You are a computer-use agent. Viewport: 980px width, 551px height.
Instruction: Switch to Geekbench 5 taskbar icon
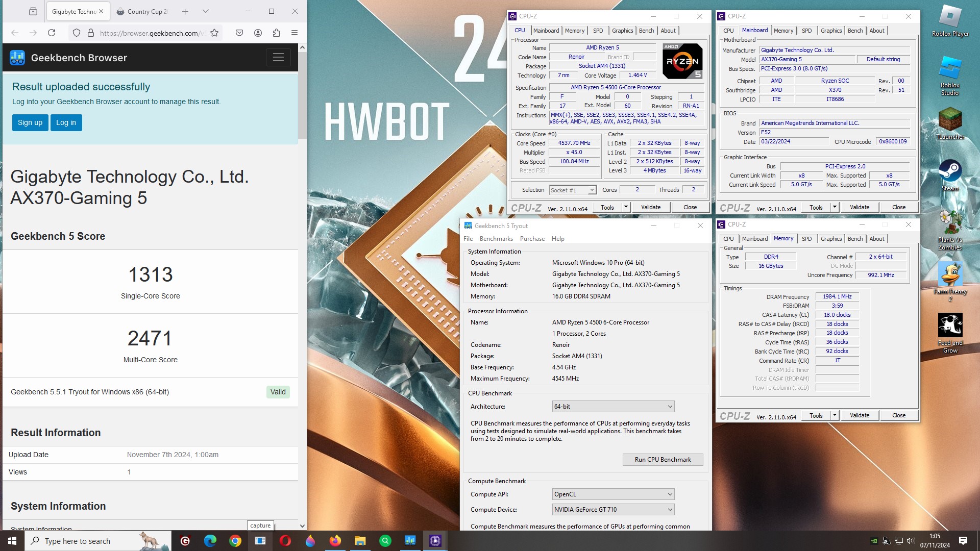click(x=410, y=541)
